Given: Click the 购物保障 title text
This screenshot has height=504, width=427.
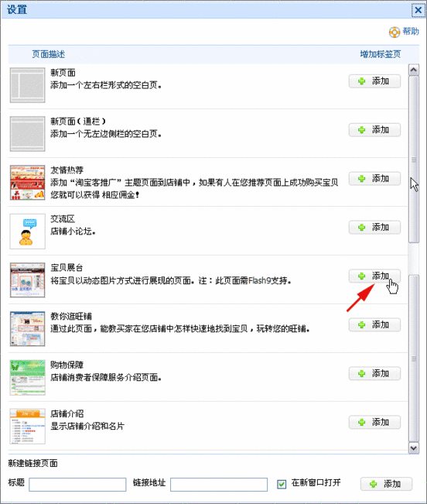Looking at the screenshot, I should (67, 365).
